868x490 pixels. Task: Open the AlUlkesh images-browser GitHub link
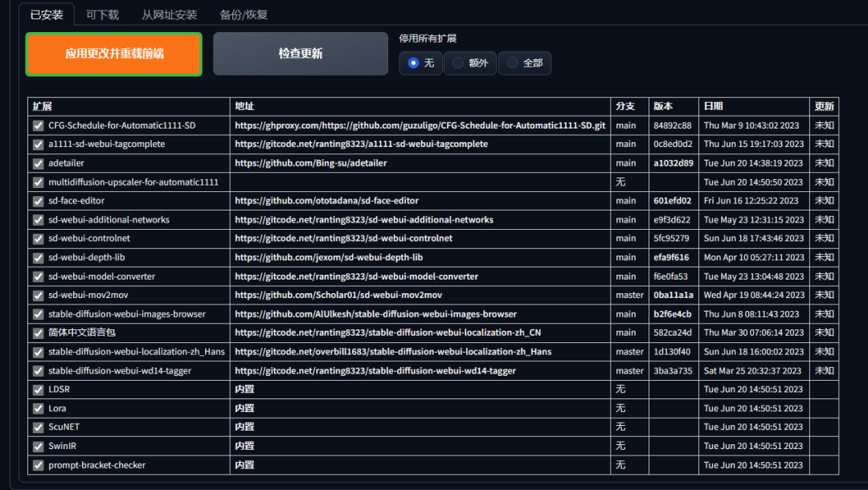(375, 313)
